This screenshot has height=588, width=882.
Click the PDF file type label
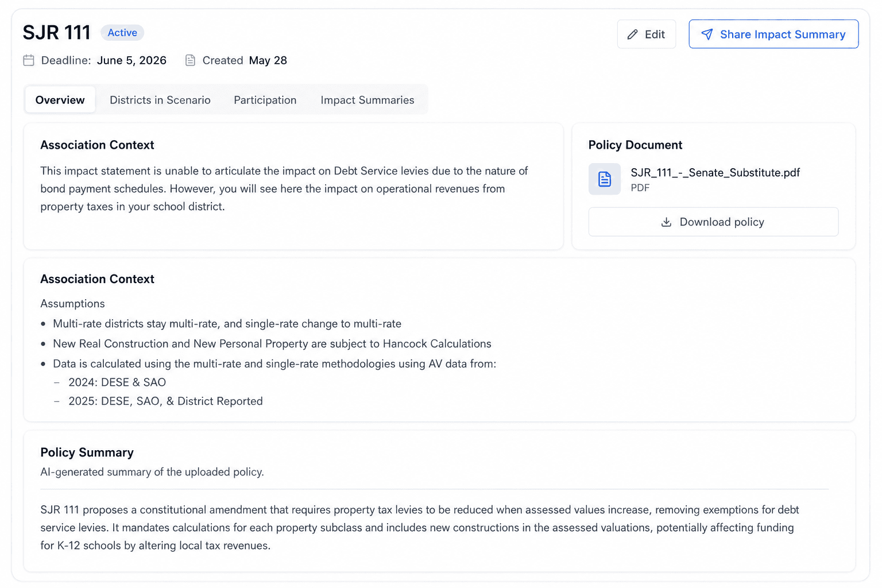click(x=640, y=188)
